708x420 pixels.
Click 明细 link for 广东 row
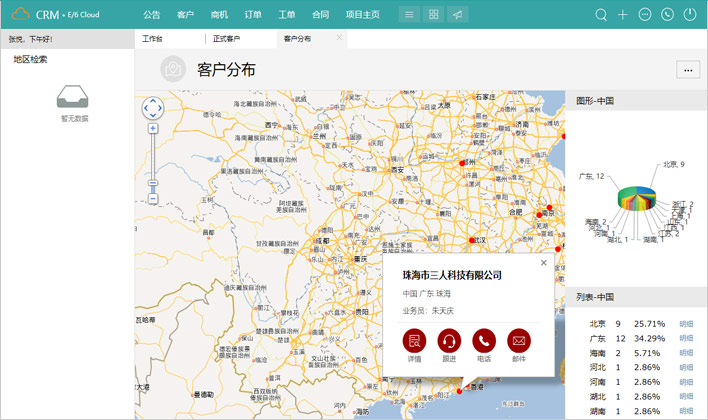click(x=686, y=339)
